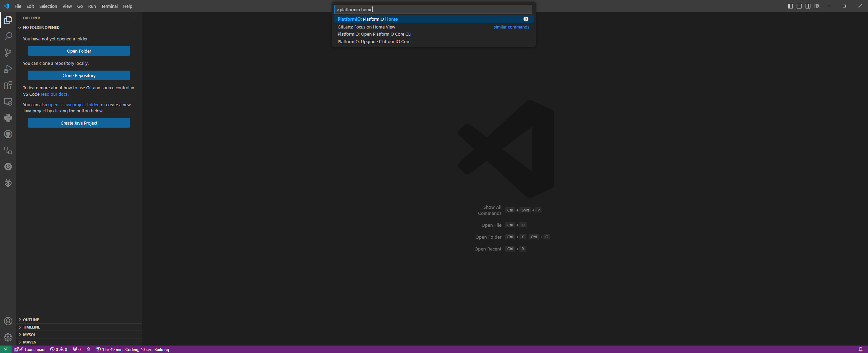
Task: Open the Accounts menu icon
Action: pyautogui.click(x=8, y=321)
